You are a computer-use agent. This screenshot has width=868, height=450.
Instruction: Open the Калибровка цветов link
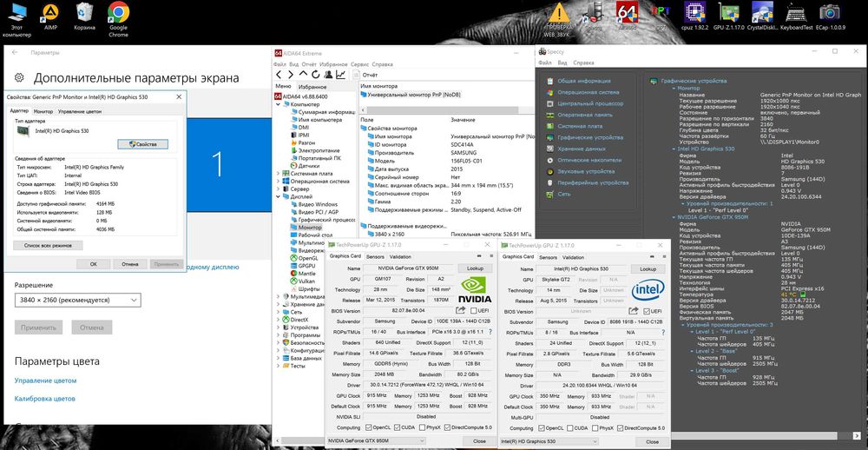point(45,399)
